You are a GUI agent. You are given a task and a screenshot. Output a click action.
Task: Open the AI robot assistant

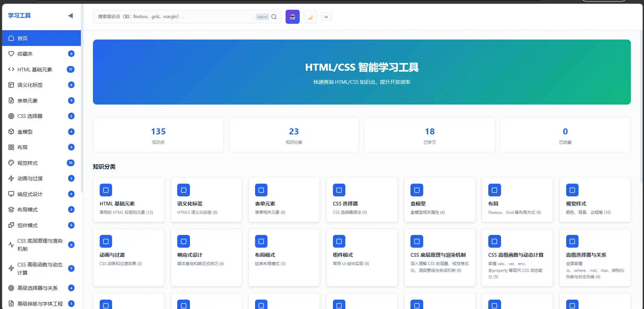coord(292,17)
